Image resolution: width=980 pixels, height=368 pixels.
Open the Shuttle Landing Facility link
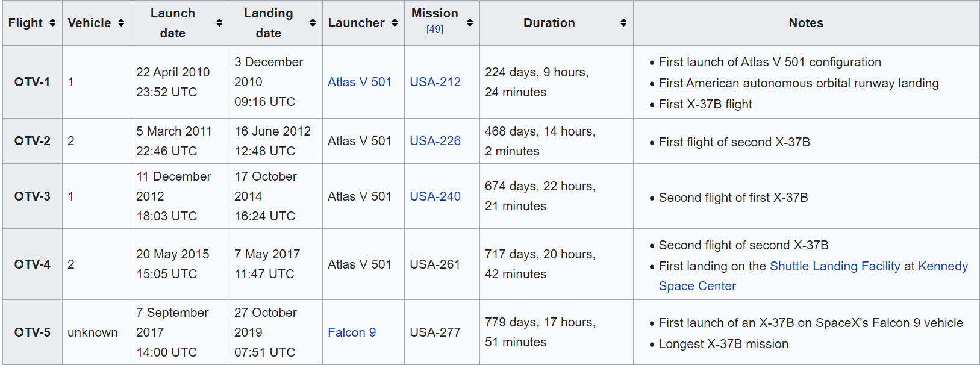[835, 266]
